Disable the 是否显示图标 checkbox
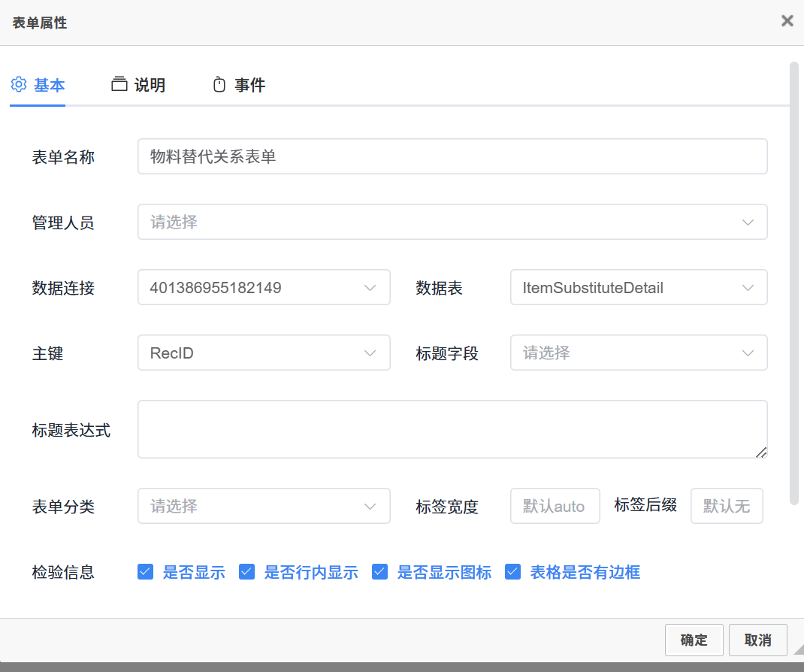The width and height of the screenshot is (804, 672). click(380, 572)
